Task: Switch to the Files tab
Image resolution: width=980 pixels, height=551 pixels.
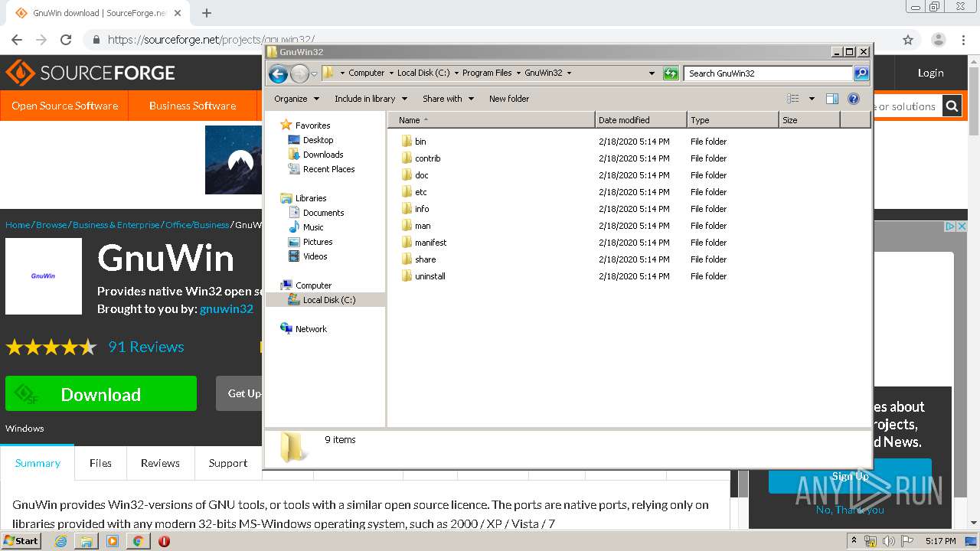Action: click(100, 463)
